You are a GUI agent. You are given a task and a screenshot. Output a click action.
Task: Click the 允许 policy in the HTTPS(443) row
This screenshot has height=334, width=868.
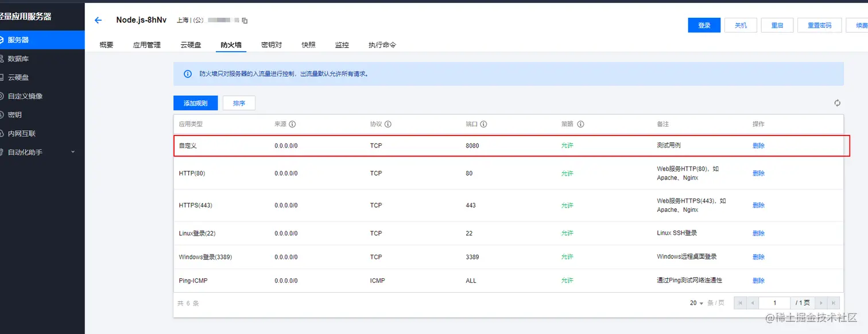tap(567, 205)
